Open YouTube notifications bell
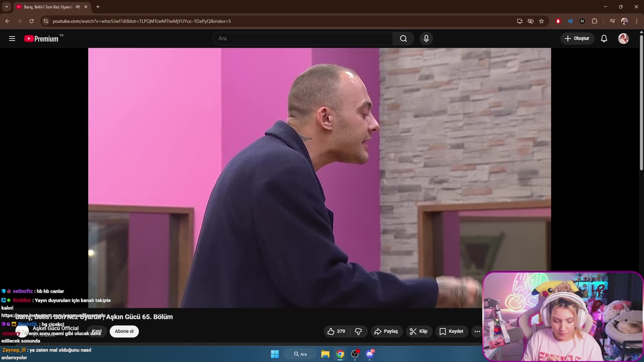 click(x=604, y=39)
